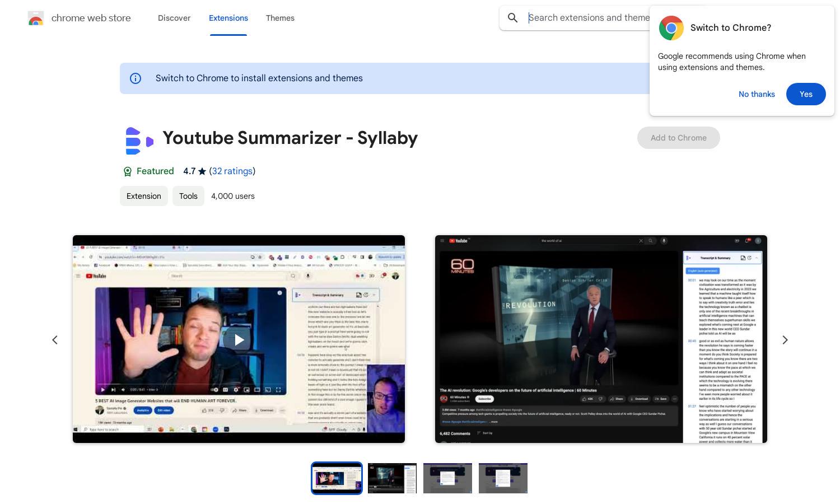This screenshot has width=840, height=504.
Task: Click the info icon in the banner
Action: 136,78
